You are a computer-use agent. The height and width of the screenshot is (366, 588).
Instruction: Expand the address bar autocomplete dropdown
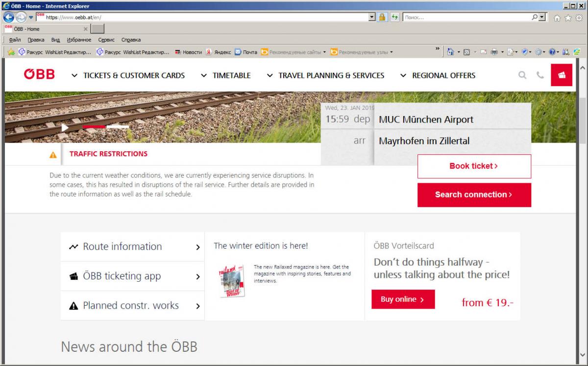click(x=372, y=17)
